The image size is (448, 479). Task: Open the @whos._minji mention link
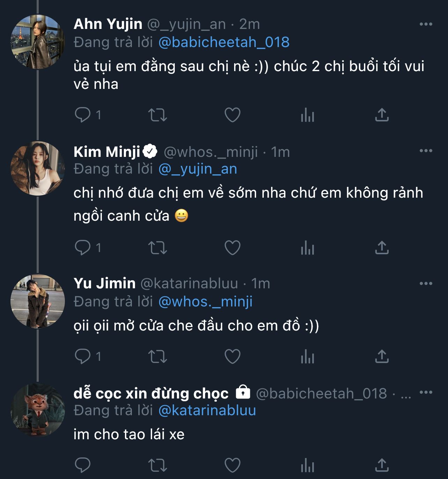click(x=205, y=302)
